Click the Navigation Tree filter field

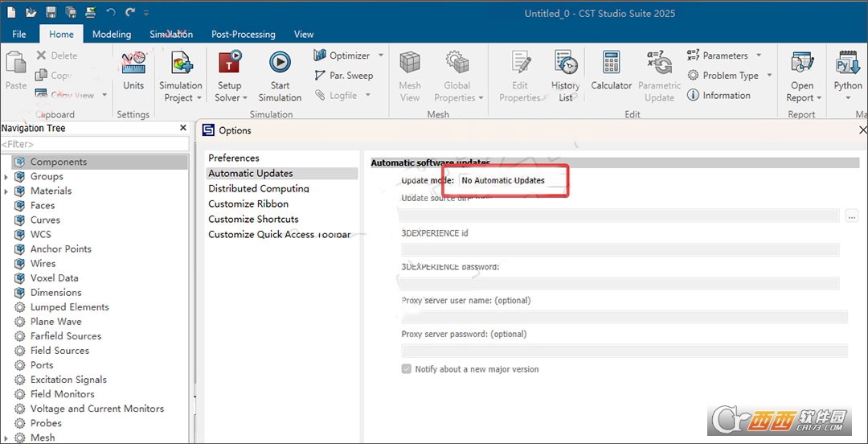[94, 144]
